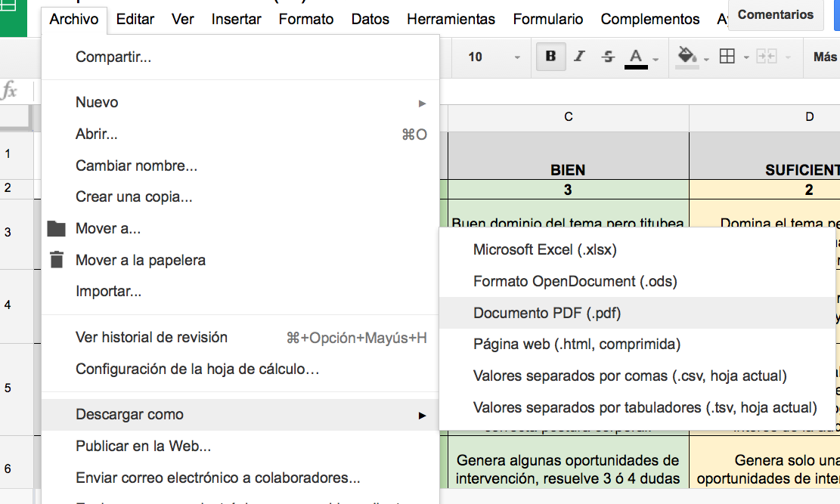Select Cambiar nombre... entry

pos(240,165)
